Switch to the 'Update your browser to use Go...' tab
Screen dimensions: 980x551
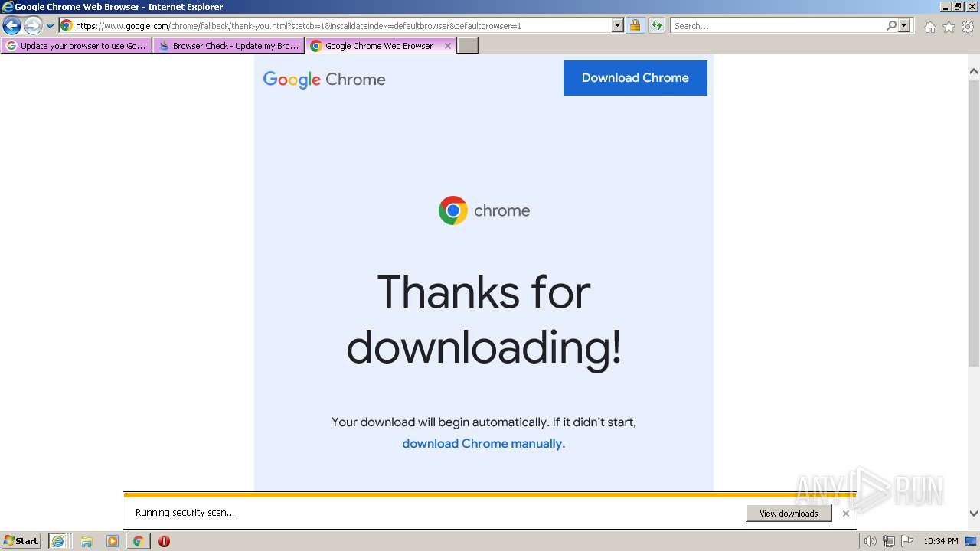tap(77, 46)
